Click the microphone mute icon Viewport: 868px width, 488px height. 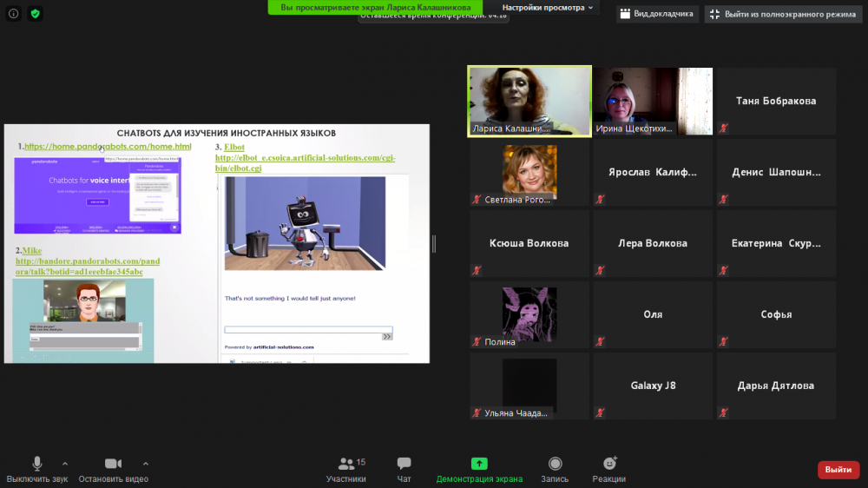tap(37, 464)
